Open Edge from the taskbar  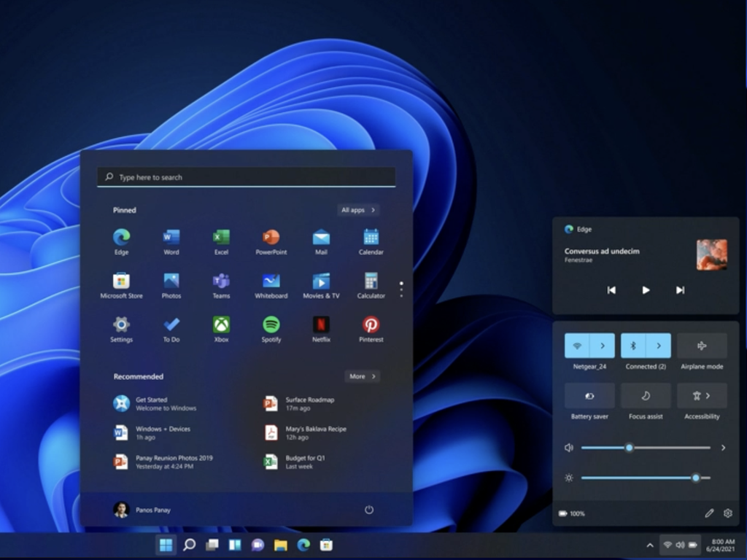point(303,545)
